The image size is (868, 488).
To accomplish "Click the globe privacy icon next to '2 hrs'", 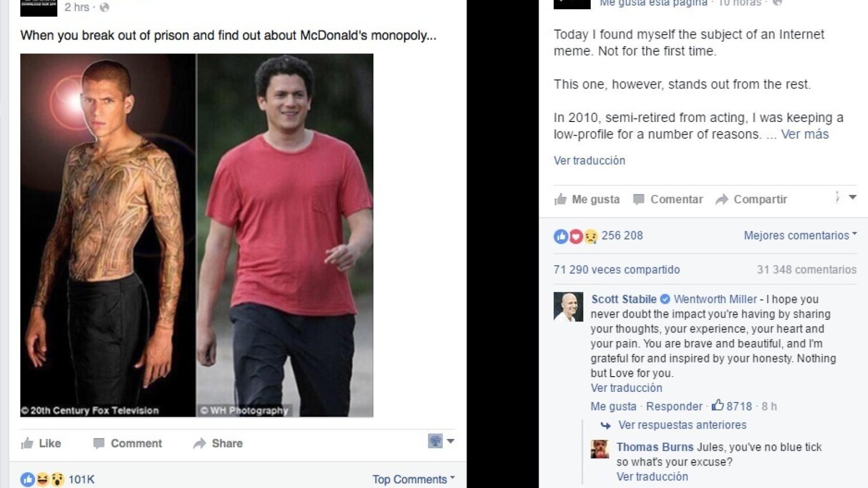I will pyautogui.click(x=104, y=7).
